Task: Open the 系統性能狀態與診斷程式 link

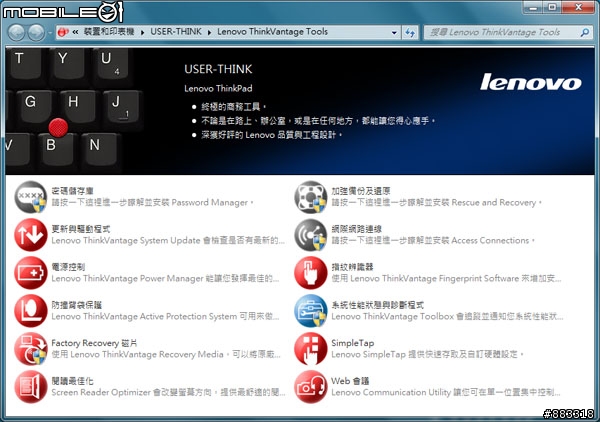Action: click(x=378, y=305)
